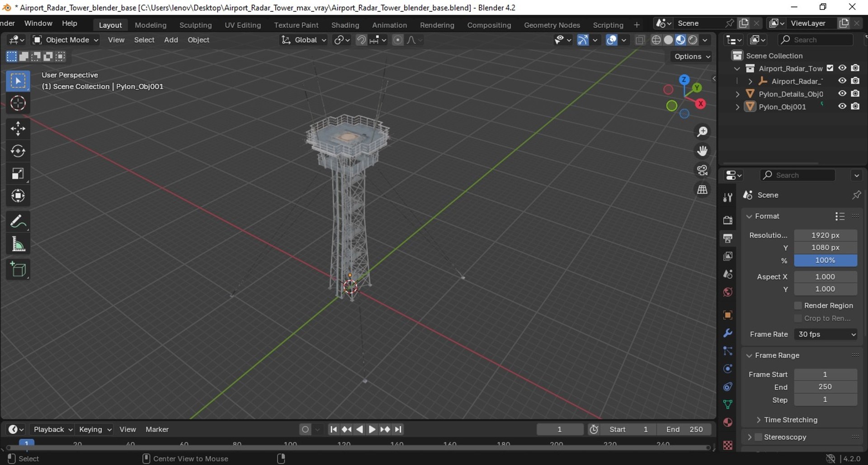Hide Pylon_Details_Obj0 with its eye icon
The width and height of the screenshot is (868, 465).
tap(842, 94)
